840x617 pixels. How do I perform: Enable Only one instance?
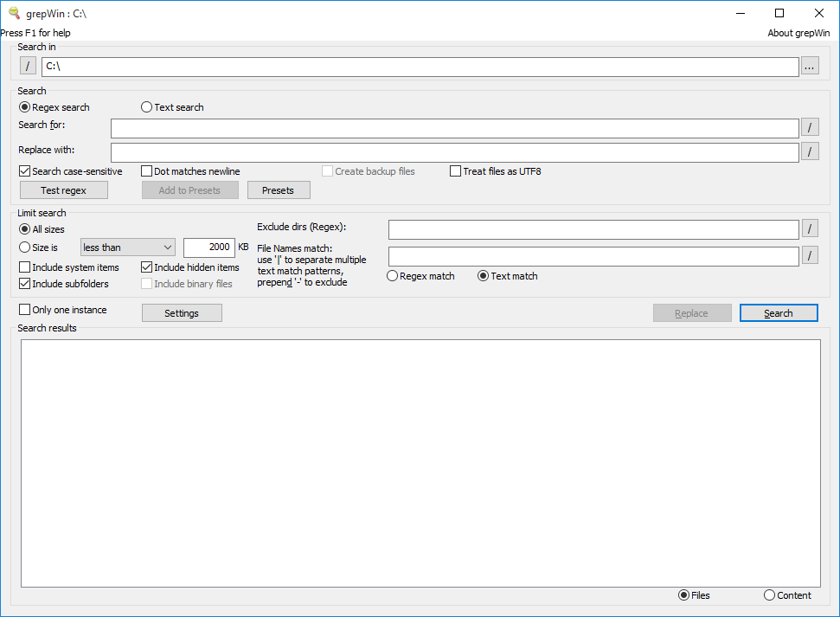click(x=24, y=309)
